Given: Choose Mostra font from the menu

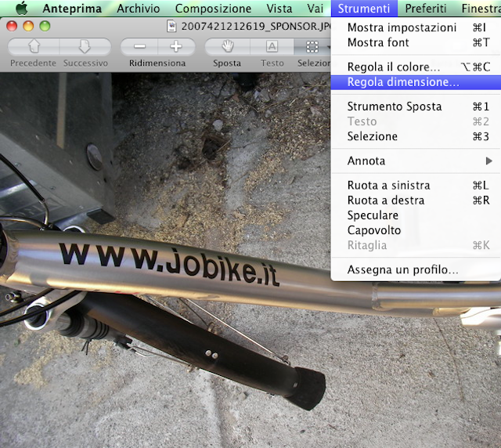Looking at the screenshot, I should point(416,42).
